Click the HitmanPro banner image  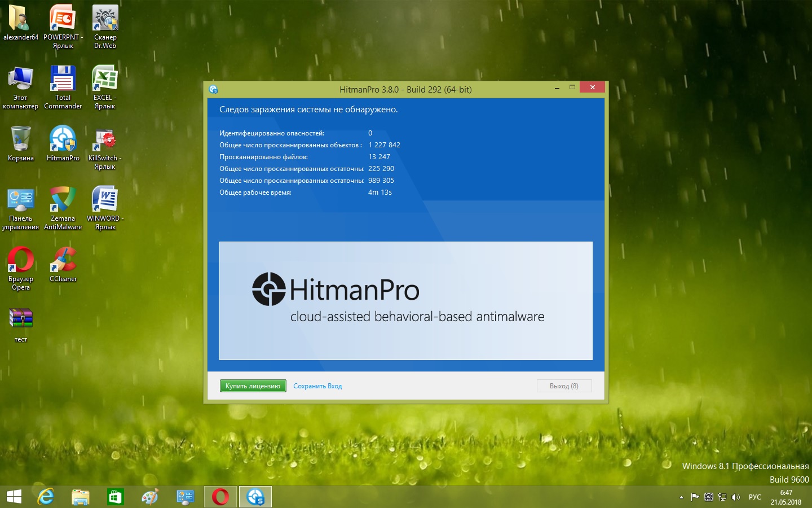(405, 300)
